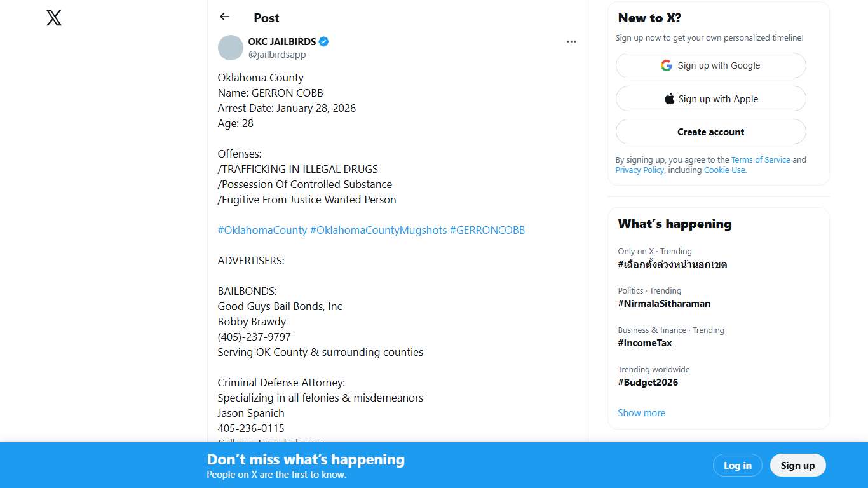
Task: Click the OKC JAILBIRDS profile avatar
Action: pos(231,48)
